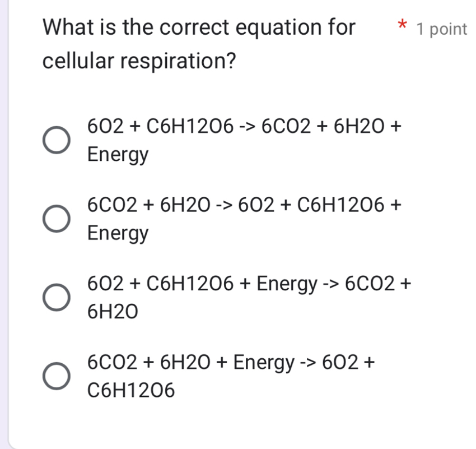476x449 pixels.
Task: Choose the second answer option circle
Action: coord(57,217)
